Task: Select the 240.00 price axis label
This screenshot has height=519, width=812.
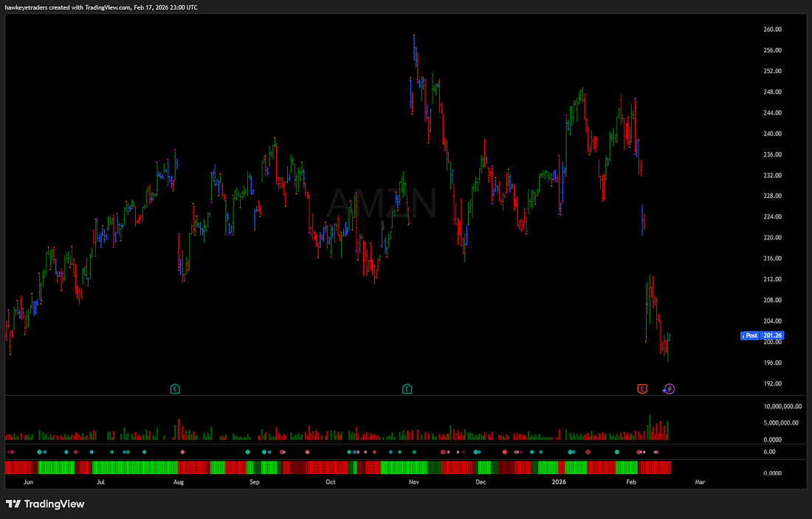Action: (x=772, y=133)
